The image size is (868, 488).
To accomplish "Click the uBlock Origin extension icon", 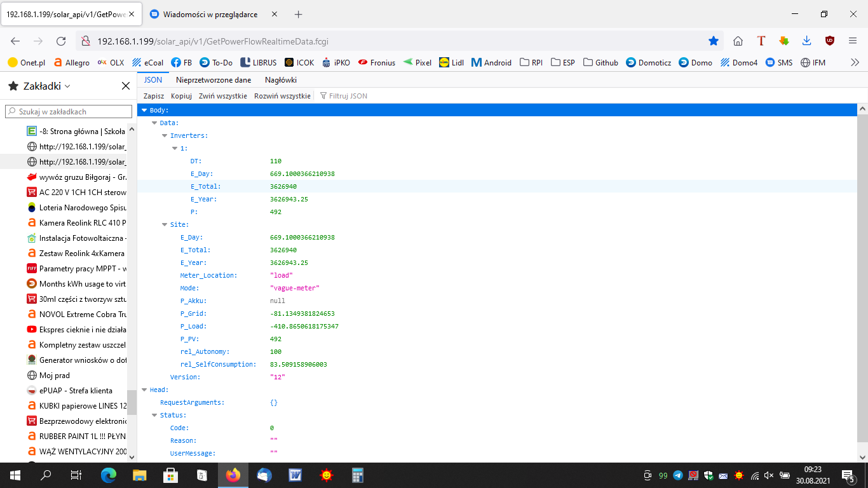I will coord(829,41).
